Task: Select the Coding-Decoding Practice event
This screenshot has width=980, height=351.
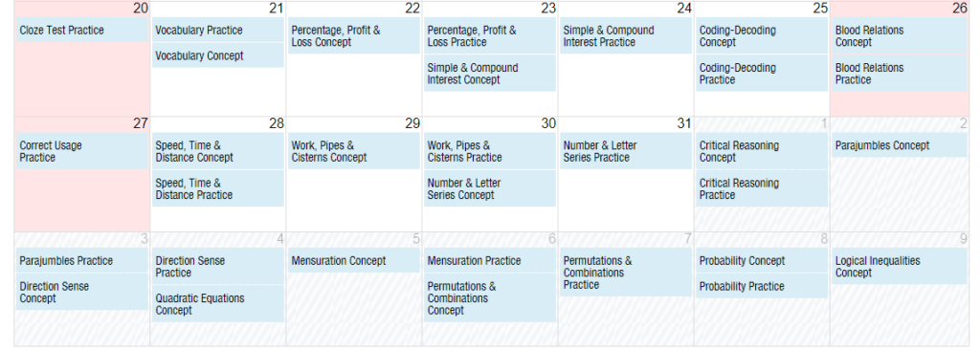Action: [x=761, y=74]
